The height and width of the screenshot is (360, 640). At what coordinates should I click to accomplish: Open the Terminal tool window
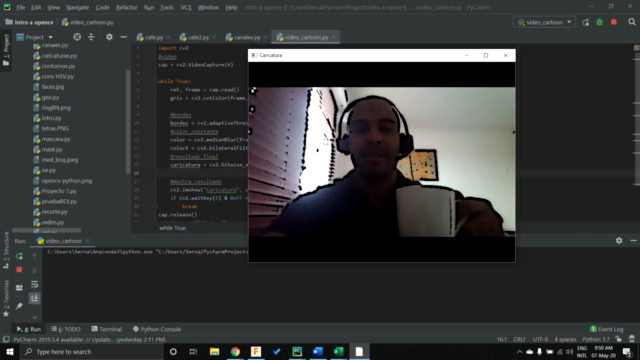pos(107,329)
